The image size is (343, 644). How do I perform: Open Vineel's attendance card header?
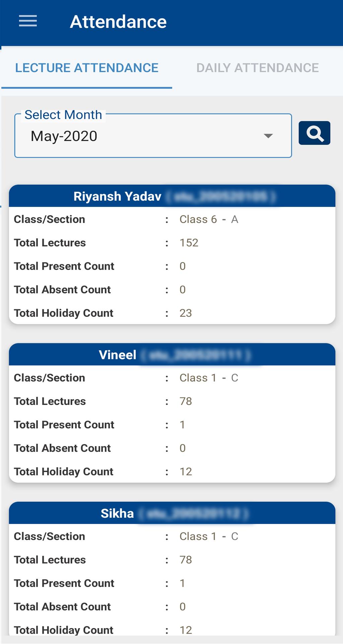172,355
